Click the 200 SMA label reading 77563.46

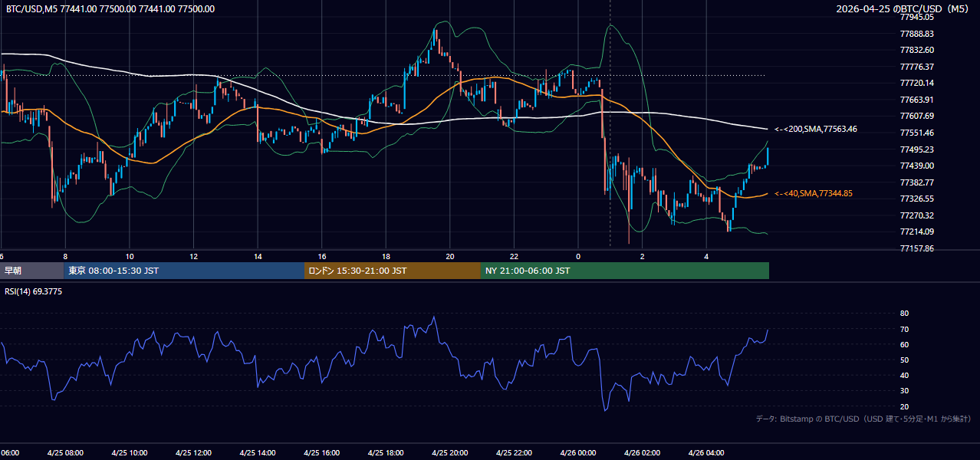(816, 129)
